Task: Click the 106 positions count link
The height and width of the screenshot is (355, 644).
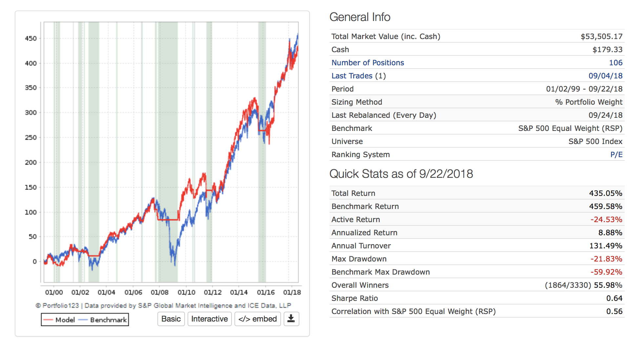Action: [615, 63]
